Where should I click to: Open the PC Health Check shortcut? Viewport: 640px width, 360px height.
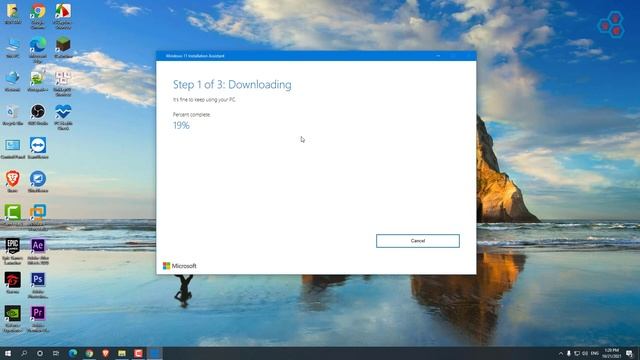[x=63, y=117]
